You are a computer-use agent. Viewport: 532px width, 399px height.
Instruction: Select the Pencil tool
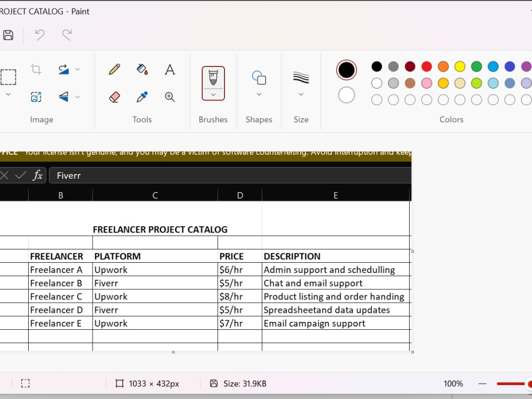(x=114, y=69)
